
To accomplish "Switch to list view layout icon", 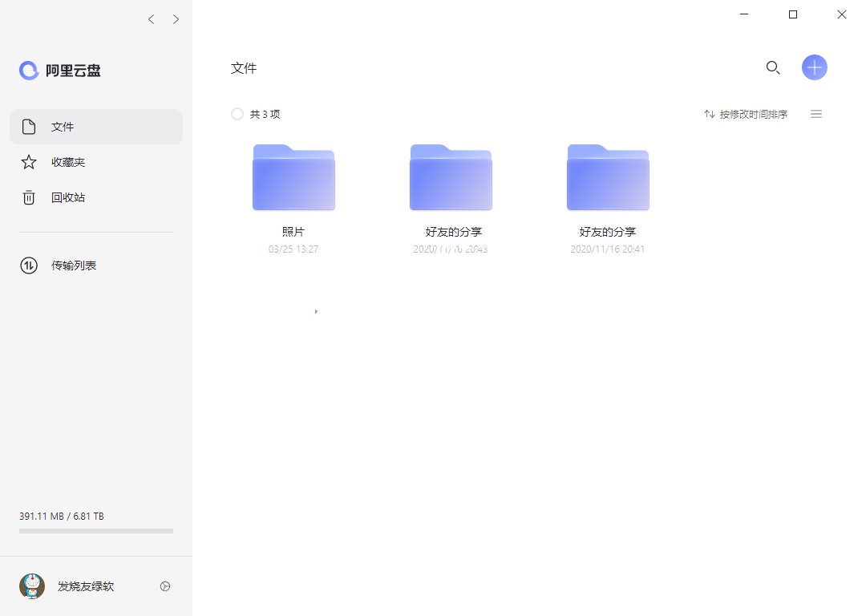I will pos(816,115).
